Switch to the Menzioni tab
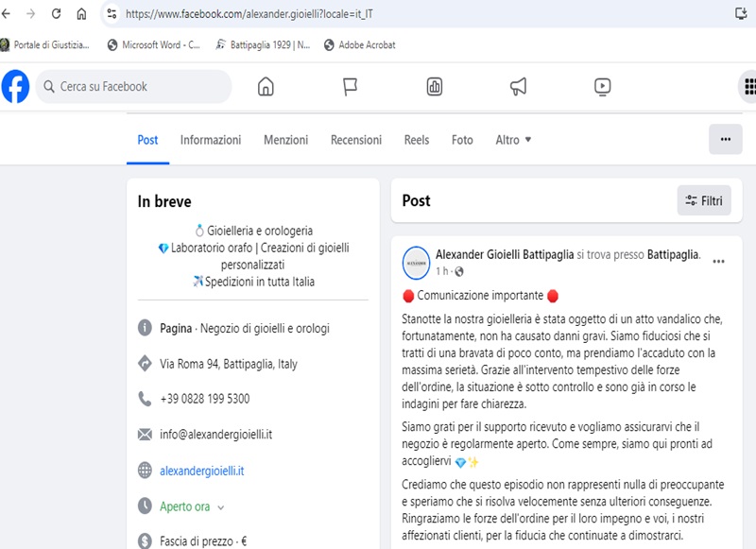756x549 pixels. pos(286,140)
